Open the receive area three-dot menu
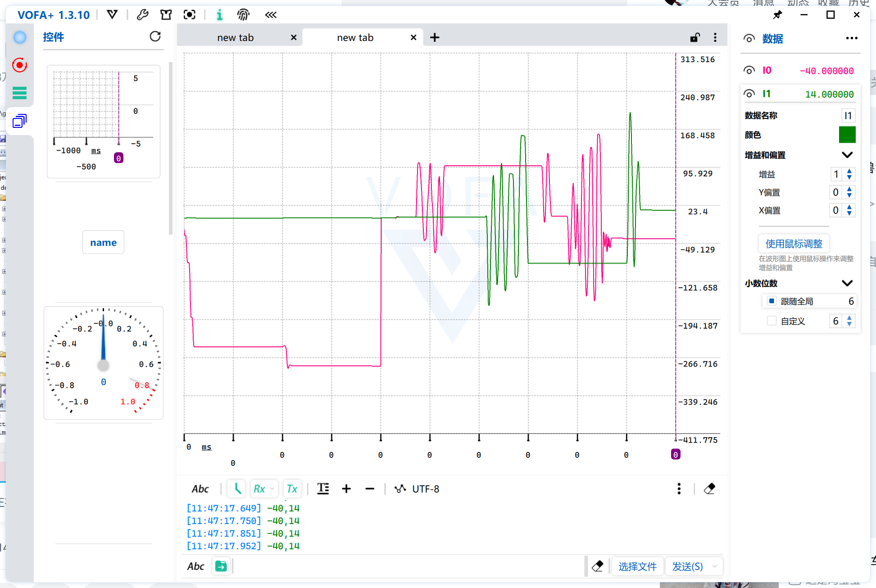The width and height of the screenshot is (876, 588). pos(679,488)
